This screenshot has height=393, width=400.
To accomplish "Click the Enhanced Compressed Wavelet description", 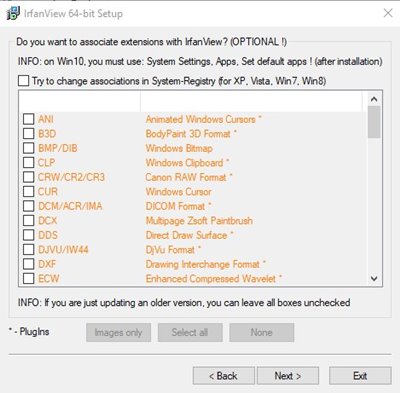I will 213,279.
